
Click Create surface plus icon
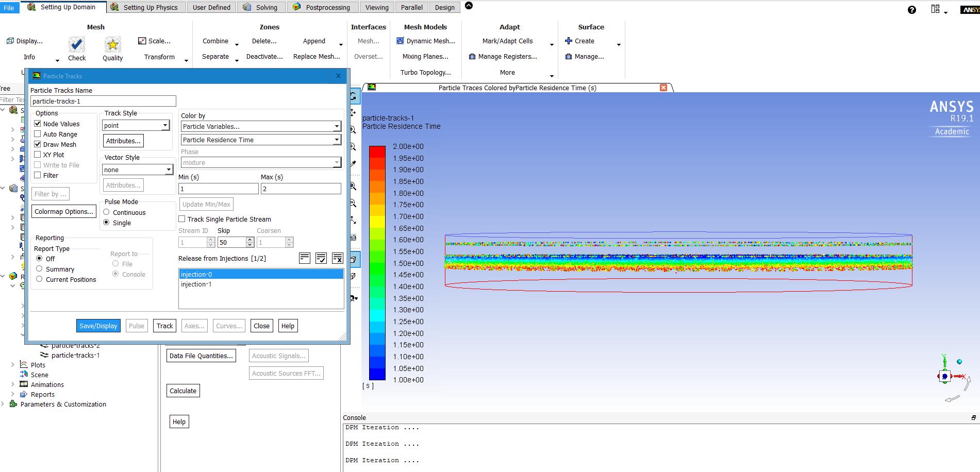(569, 41)
